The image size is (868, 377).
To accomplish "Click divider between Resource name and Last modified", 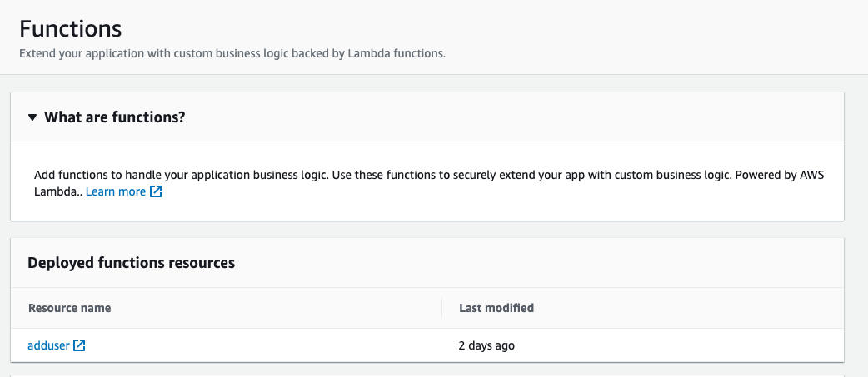I will point(441,308).
